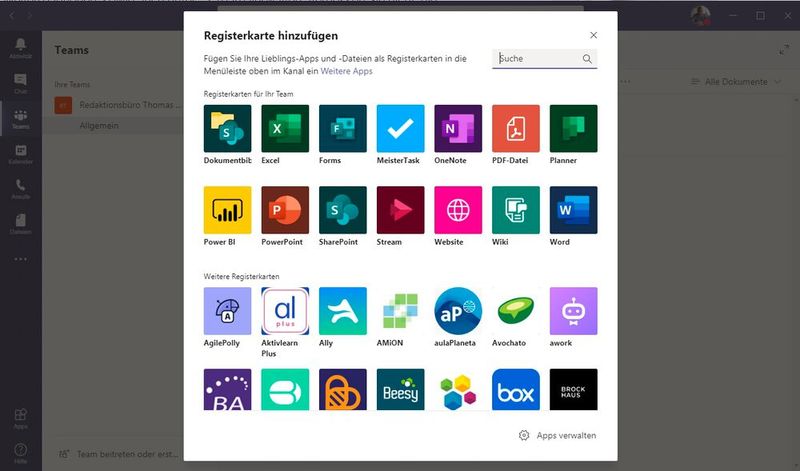The height and width of the screenshot is (471, 800).
Task: Navigate back in Teams title bar
Action: 12,16
